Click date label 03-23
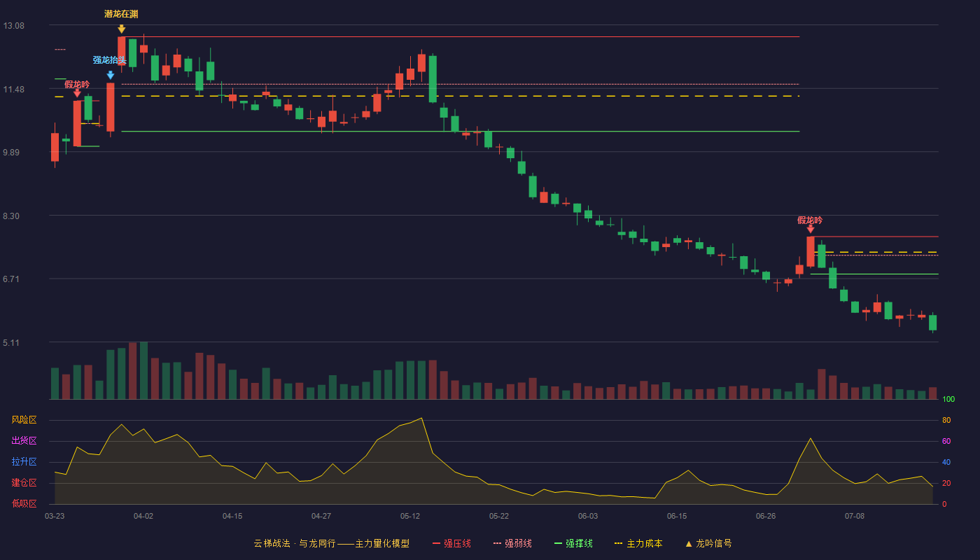Screen dimensions: 980x560 (55, 516)
